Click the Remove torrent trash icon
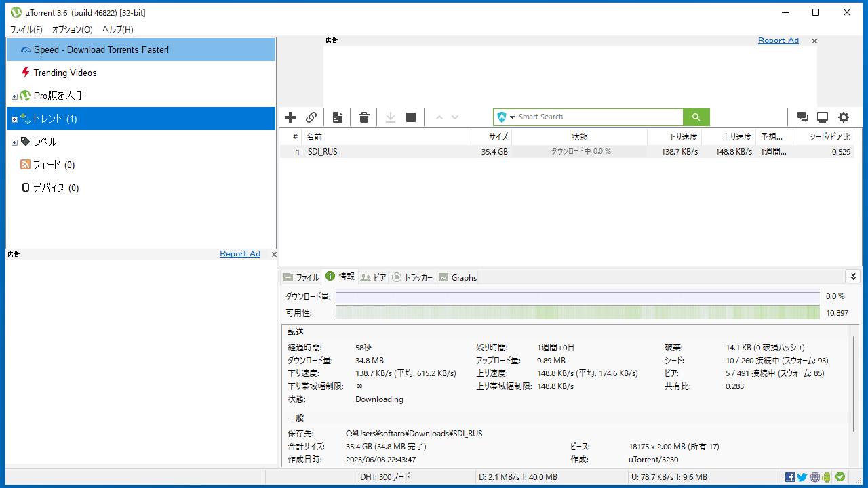The image size is (868, 488). point(364,117)
